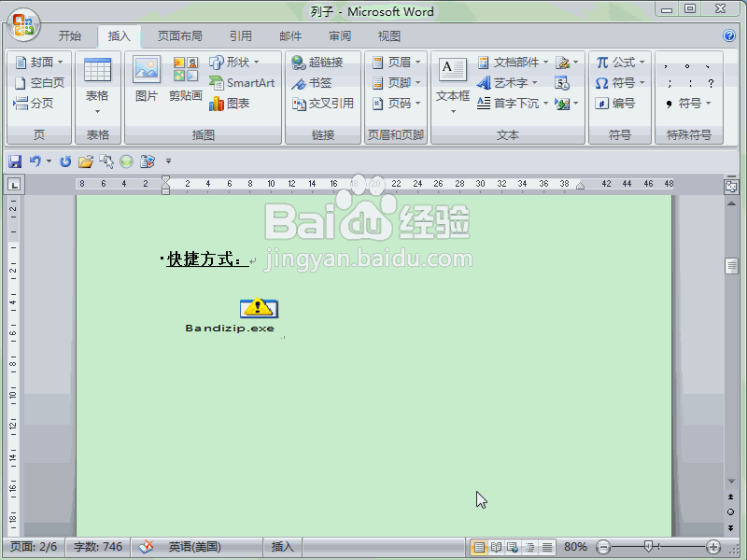The height and width of the screenshot is (560, 747).
Task: Insert a Chart
Action: pos(236,104)
